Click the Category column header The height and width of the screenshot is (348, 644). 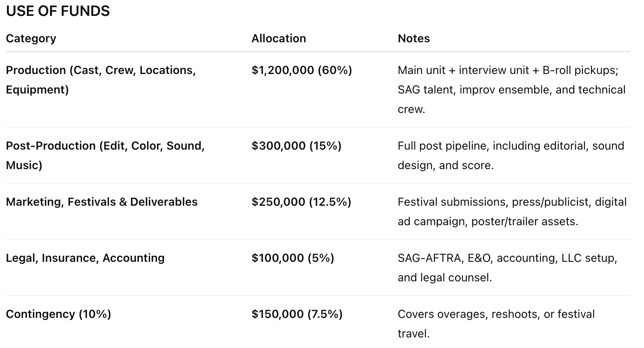tap(31, 38)
